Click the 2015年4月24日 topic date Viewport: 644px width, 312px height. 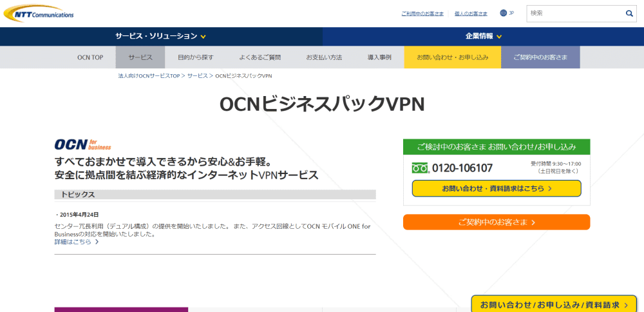(79, 215)
